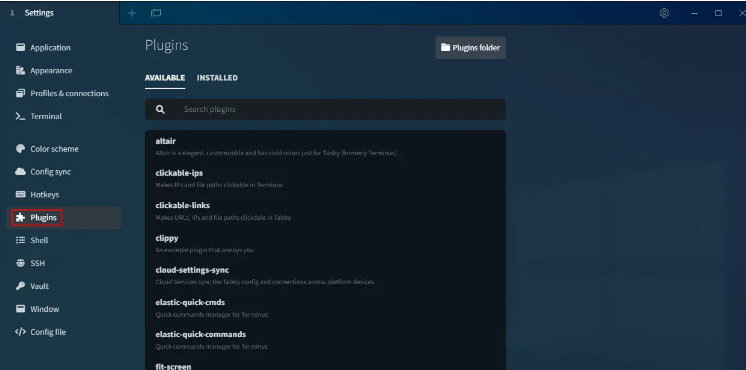Open Profiles & connections icon
746x370 pixels.
tap(20, 93)
